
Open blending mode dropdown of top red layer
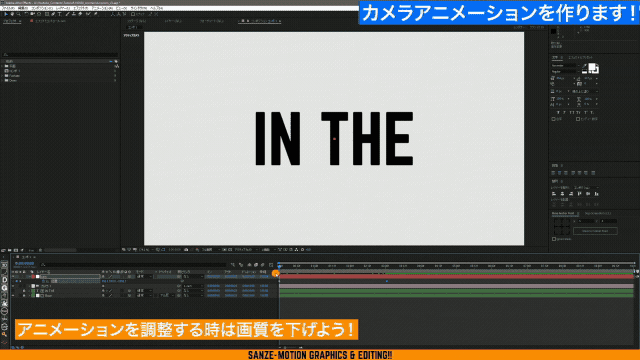(144, 276)
